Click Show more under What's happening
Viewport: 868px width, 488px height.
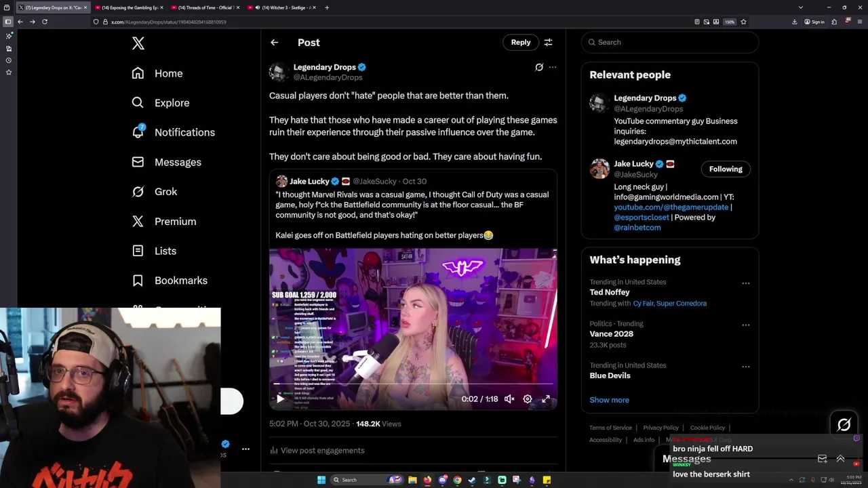click(x=609, y=400)
